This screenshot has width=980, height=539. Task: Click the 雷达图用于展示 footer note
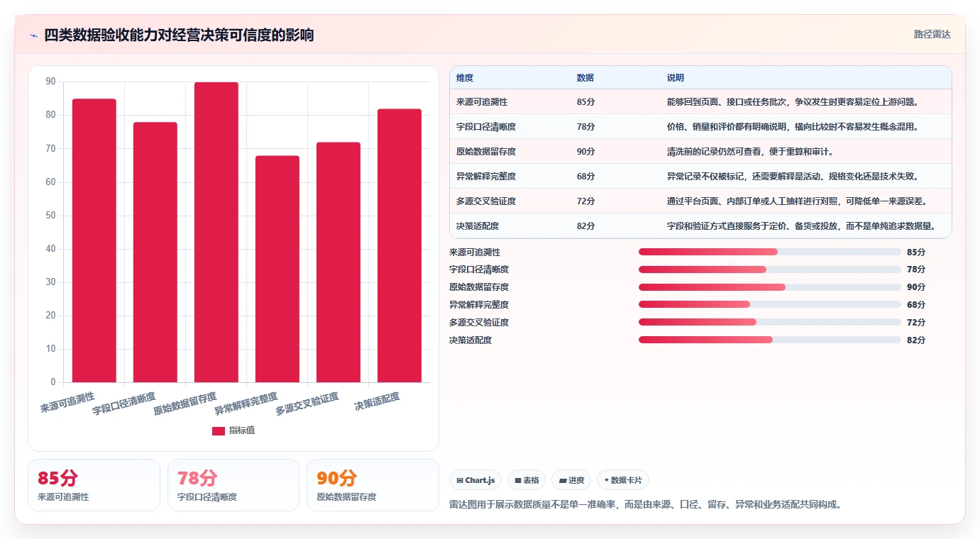tap(645, 505)
